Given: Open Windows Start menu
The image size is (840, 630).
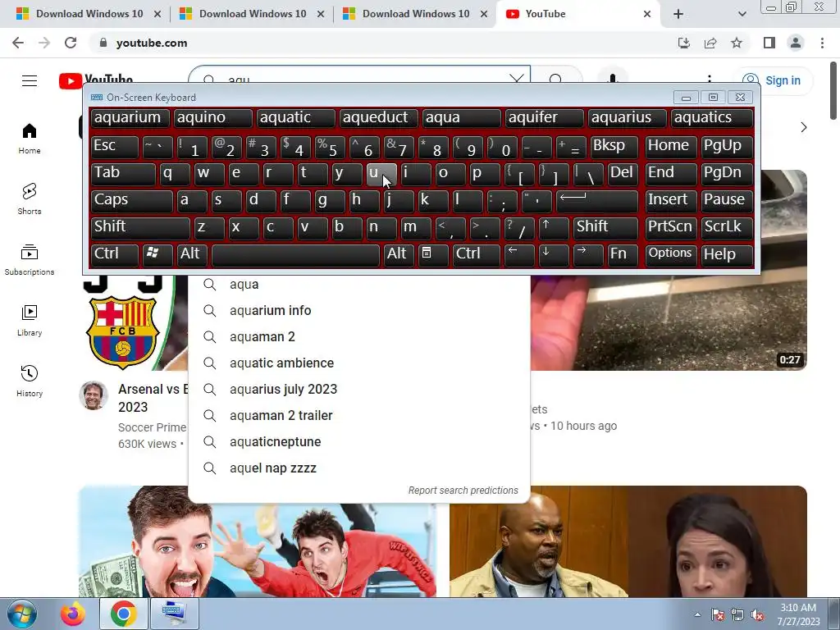Looking at the screenshot, I should coord(22,614).
